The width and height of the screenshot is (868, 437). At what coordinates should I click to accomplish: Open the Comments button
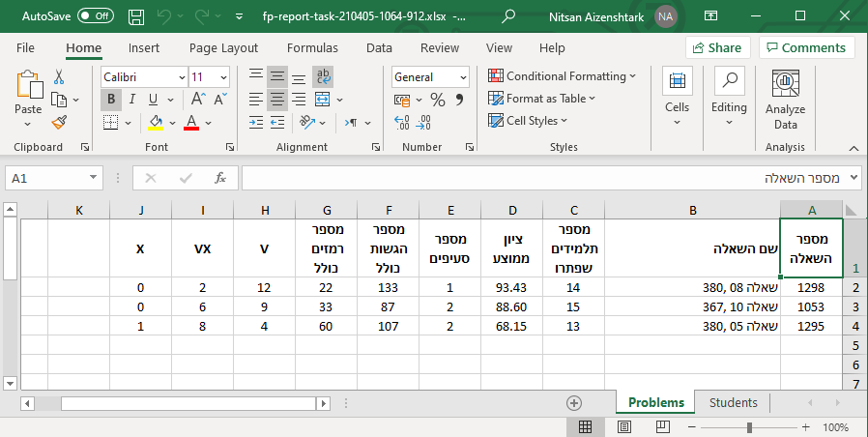806,47
